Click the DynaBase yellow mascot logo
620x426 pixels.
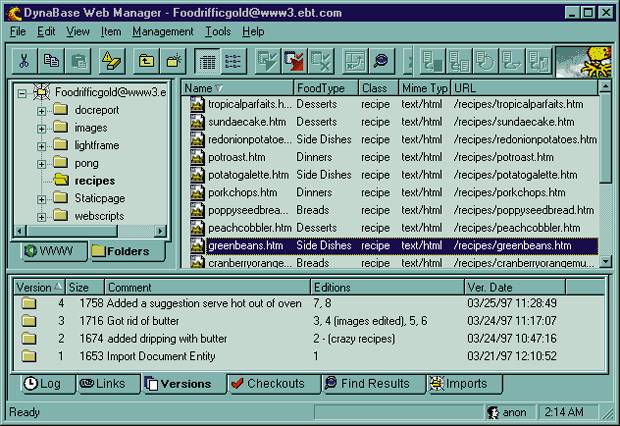(x=583, y=62)
